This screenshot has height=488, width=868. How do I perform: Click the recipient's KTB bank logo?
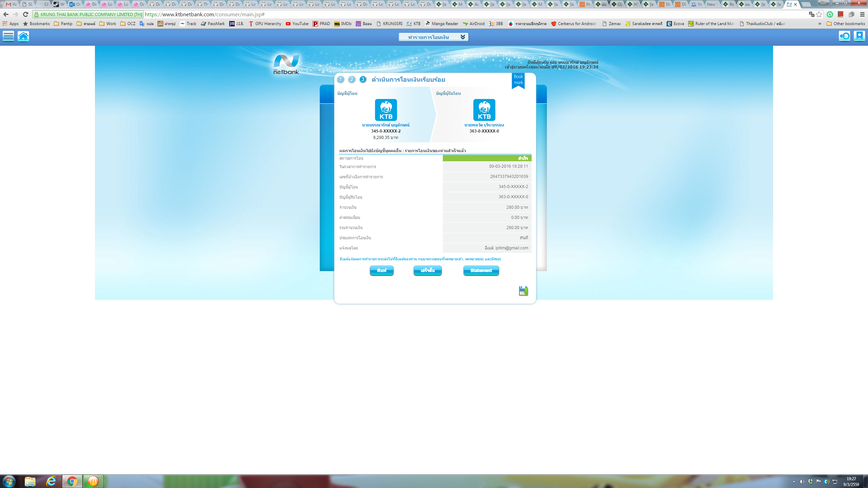coord(484,110)
